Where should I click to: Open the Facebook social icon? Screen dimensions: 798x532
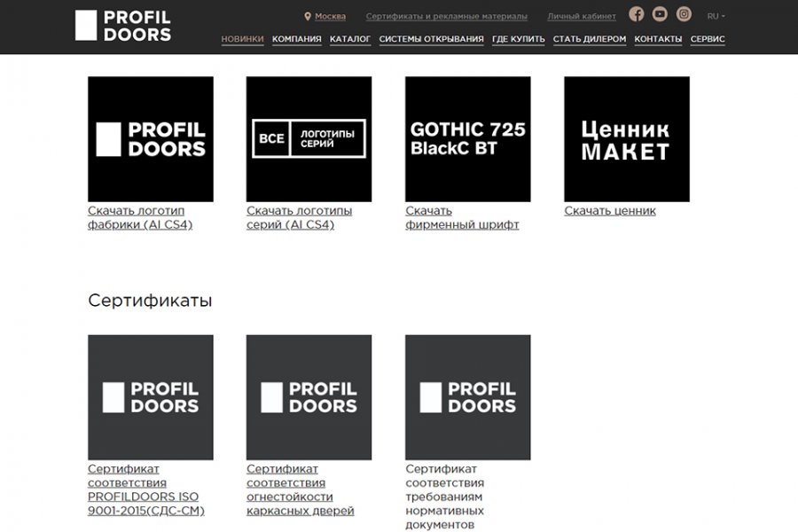click(x=636, y=14)
